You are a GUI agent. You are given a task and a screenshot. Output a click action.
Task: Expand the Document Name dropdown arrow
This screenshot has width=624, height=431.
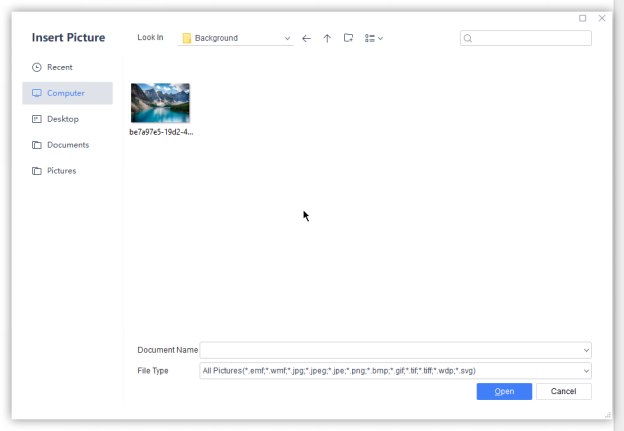click(586, 350)
